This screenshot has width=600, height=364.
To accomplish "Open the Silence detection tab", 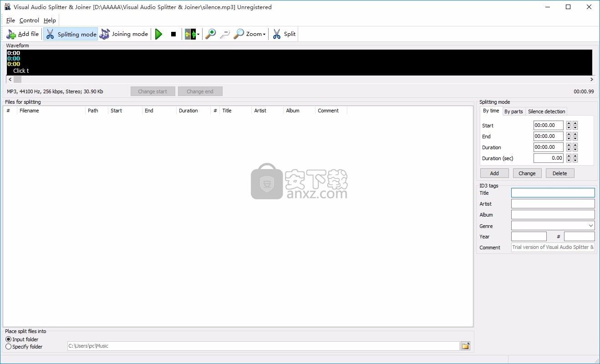I will pos(546,111).
